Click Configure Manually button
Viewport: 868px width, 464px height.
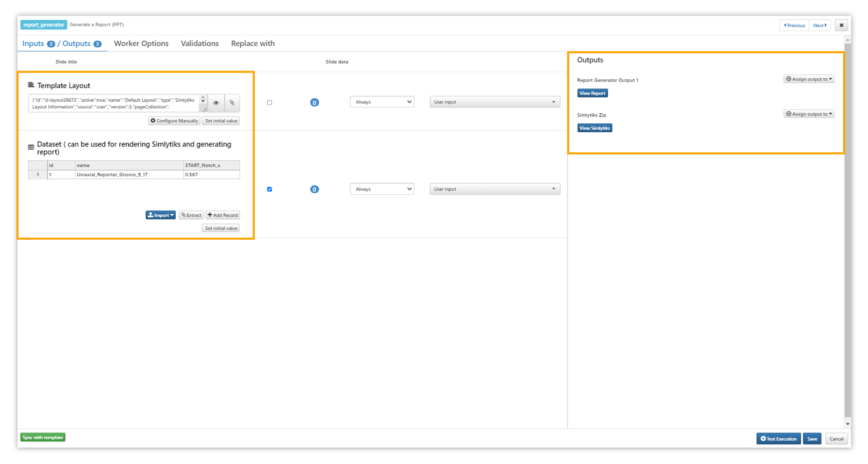(x=174, y=121)
